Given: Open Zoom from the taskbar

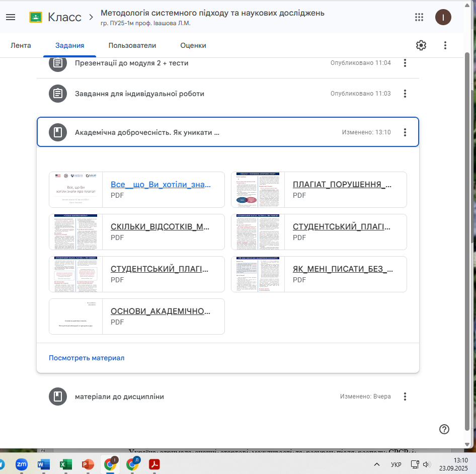Looking at the screenshot, I should (x=22, y=464).
